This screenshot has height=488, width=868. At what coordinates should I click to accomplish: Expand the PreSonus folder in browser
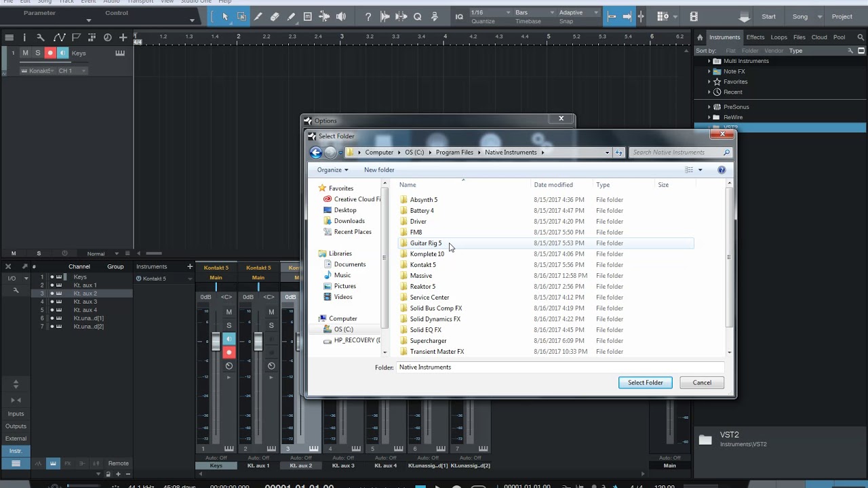pos(709,107)
